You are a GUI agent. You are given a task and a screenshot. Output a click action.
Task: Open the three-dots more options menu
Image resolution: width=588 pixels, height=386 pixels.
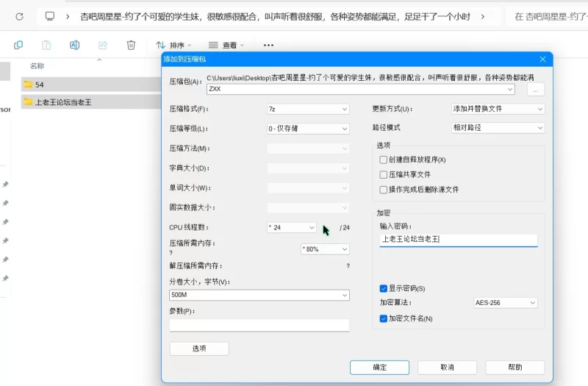coord(268,46)
